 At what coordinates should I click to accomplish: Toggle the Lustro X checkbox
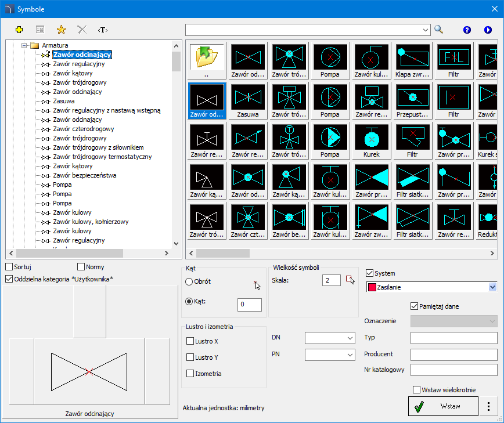[x=190, y=341]
